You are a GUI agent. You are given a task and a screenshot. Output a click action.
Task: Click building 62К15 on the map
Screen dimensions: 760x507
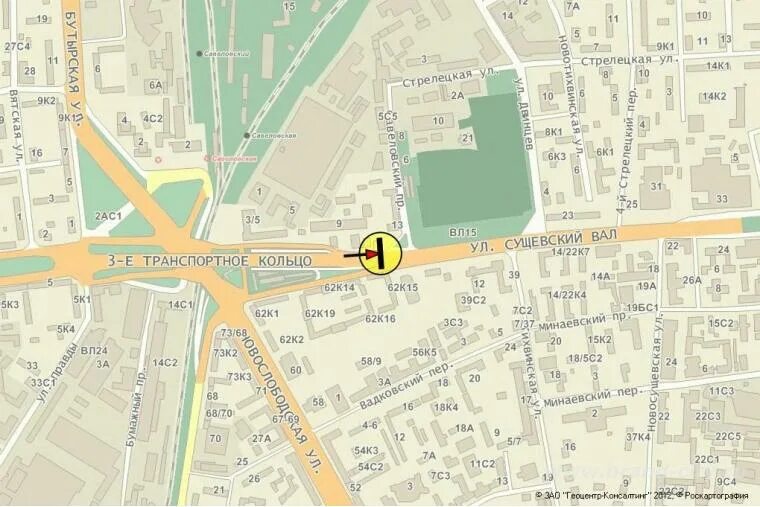click(402, 287)
